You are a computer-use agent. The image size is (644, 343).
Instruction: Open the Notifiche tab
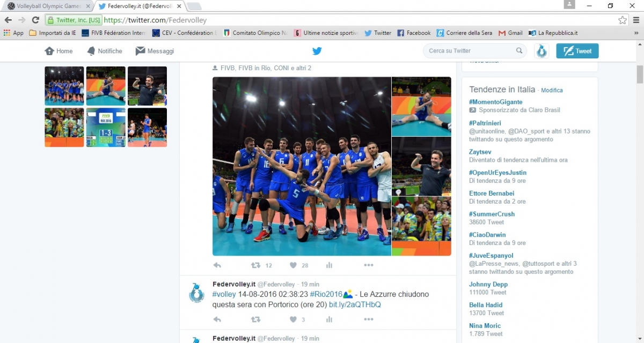click(105, 51)
